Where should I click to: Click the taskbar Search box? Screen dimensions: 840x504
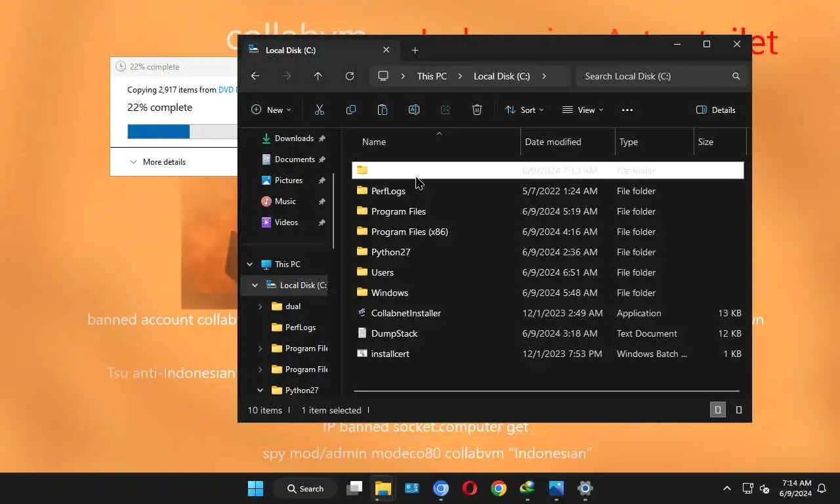pos(305,488)
